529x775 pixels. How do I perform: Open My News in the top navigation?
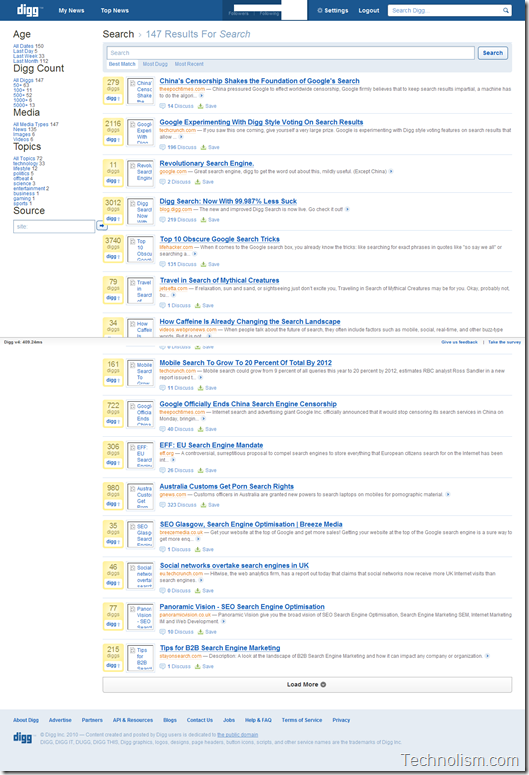71,10
